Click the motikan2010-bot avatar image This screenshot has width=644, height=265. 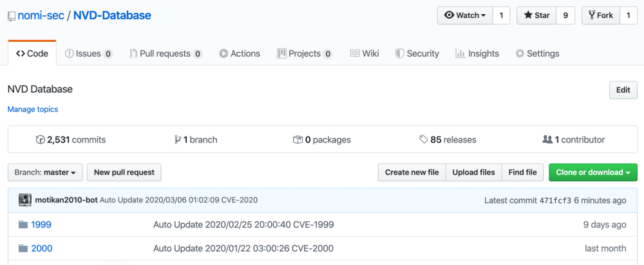point(25,200)
